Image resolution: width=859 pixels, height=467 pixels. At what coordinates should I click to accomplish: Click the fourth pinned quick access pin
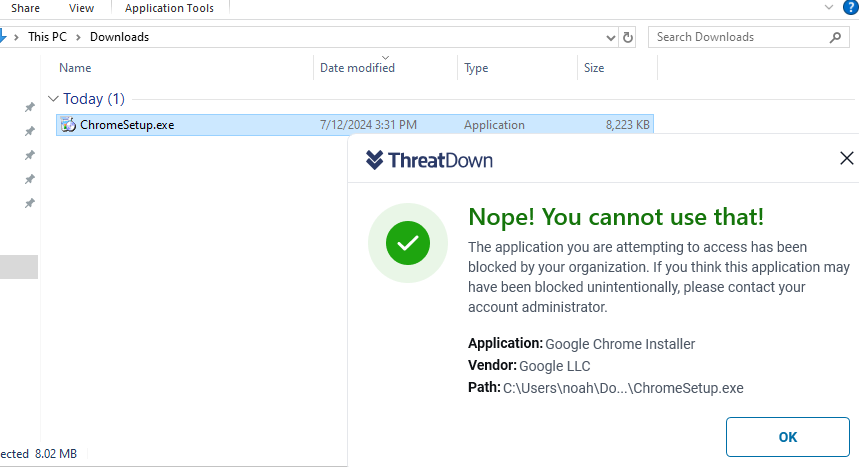pyautogui.click(x=30, y=179)
